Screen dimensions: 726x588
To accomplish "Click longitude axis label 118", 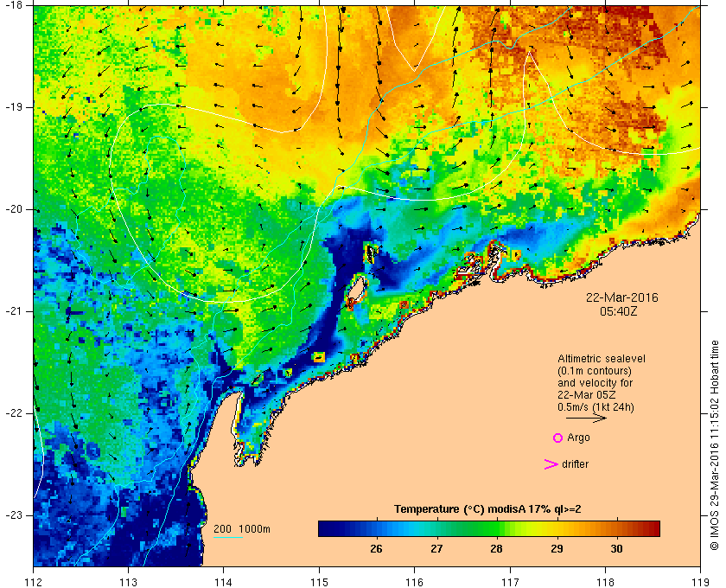I will (x=605, y=582).
